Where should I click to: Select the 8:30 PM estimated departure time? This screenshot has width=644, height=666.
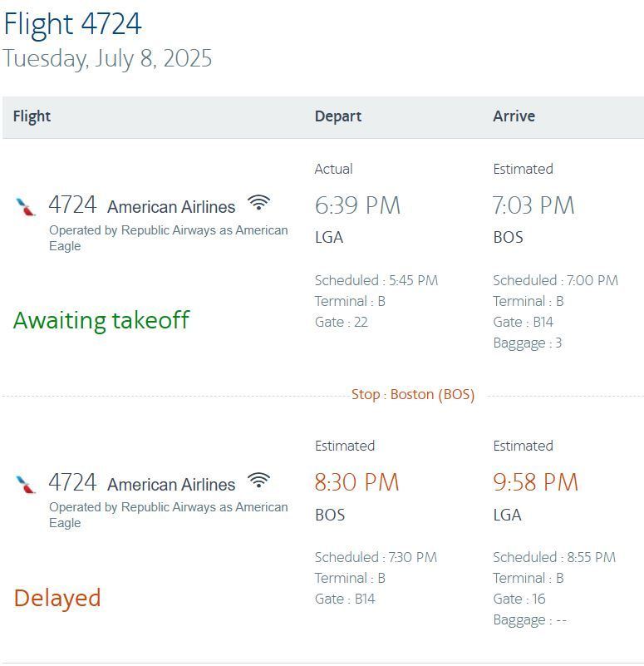coord(356,482)
